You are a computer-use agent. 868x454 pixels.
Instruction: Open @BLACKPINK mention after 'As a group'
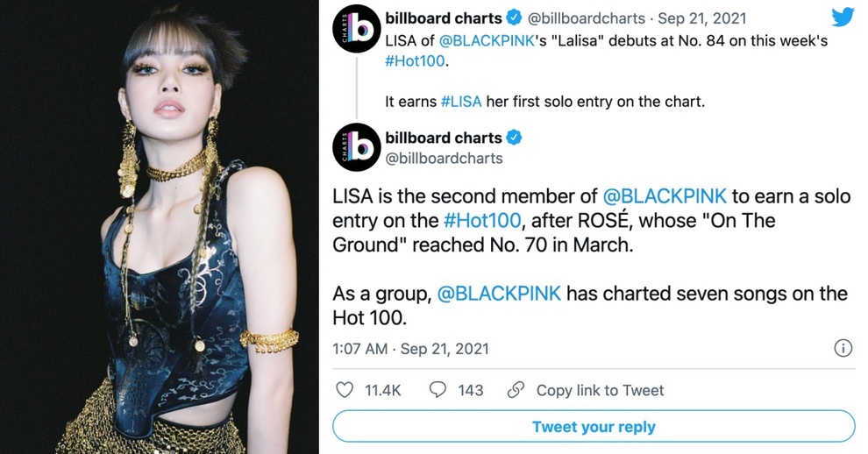(499, 294)
